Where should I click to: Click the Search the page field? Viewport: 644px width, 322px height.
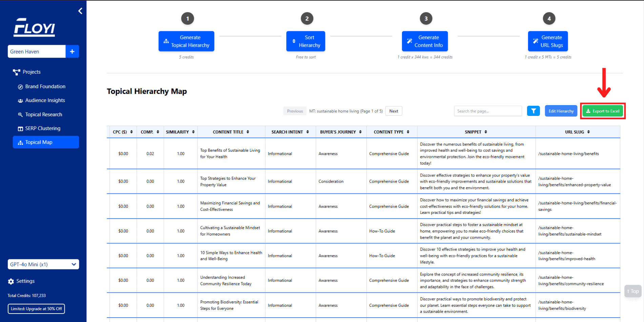[x=488, y=111]
